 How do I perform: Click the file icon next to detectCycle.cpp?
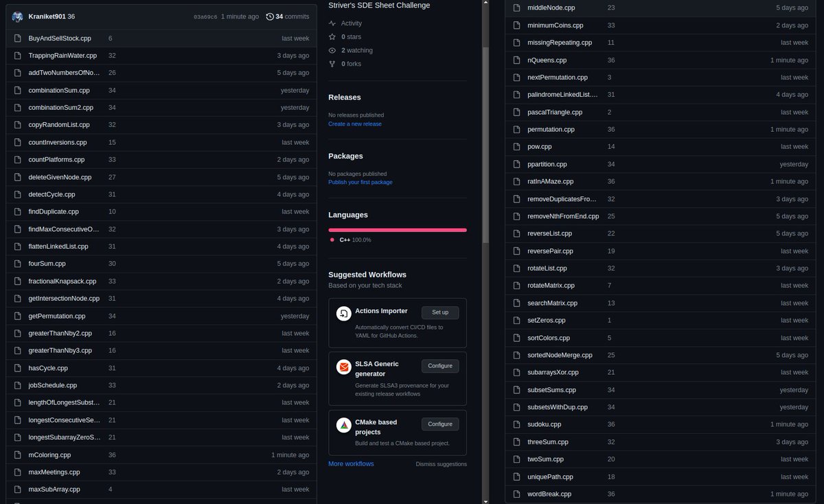tap(18, 194)
